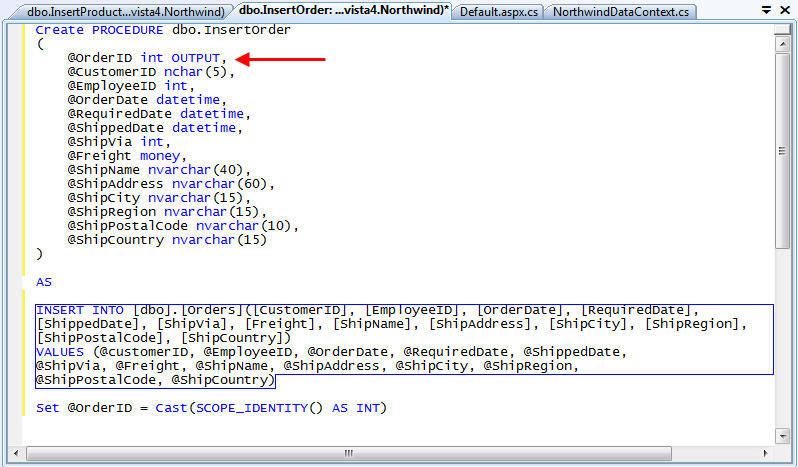Click the '@OrderDate datetime' parameter line
The width and height of the screenshot is (798, 467).
pos(147,100)
